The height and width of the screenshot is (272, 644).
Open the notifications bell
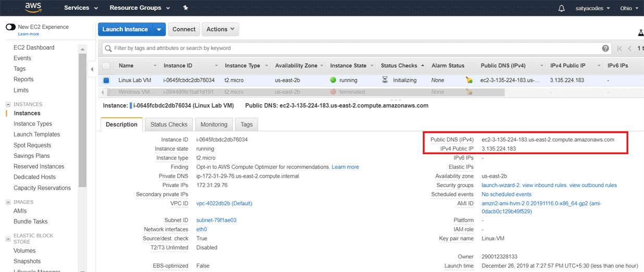pyautogui.click(x=561, y=8)
